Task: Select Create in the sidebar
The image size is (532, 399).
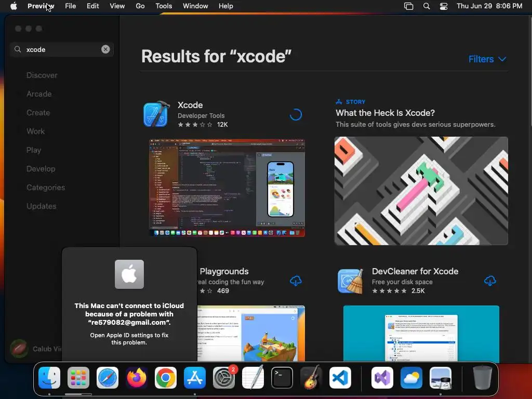Action: pyautogui.click(x=38, y=113)
